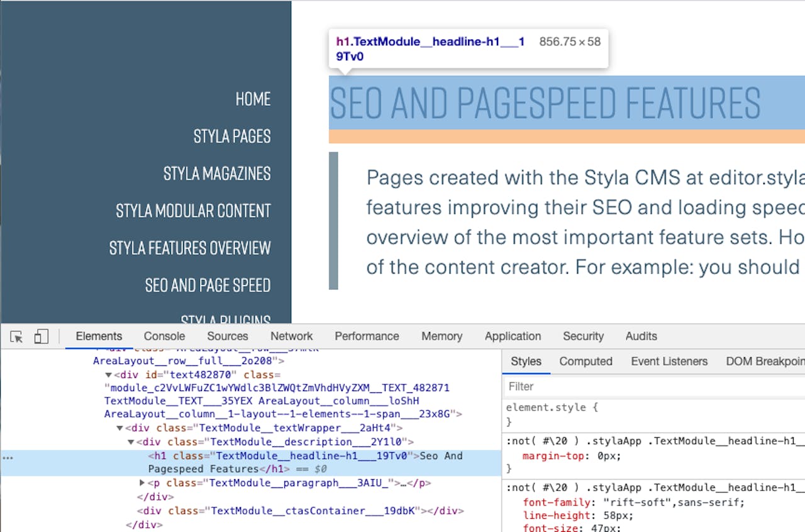The width and height of the screenshot is (805, 532).
Task: Focus the styles Filter input field
Action: coord(654,386)
